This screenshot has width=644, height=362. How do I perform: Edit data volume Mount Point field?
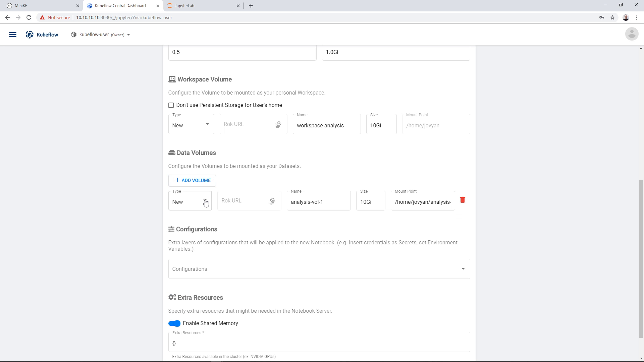[423, 201]
